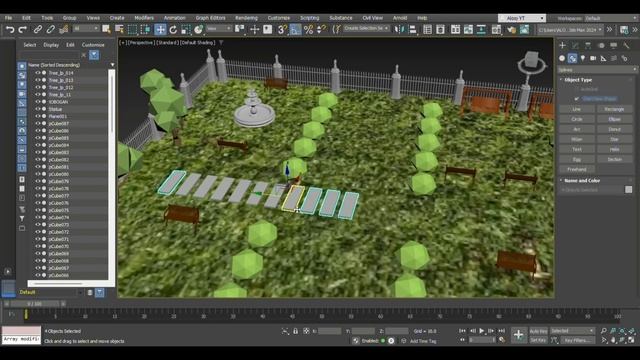Toggle the Angle Snap button
This screenshot has height=360, width=640.
coord(295,29)
